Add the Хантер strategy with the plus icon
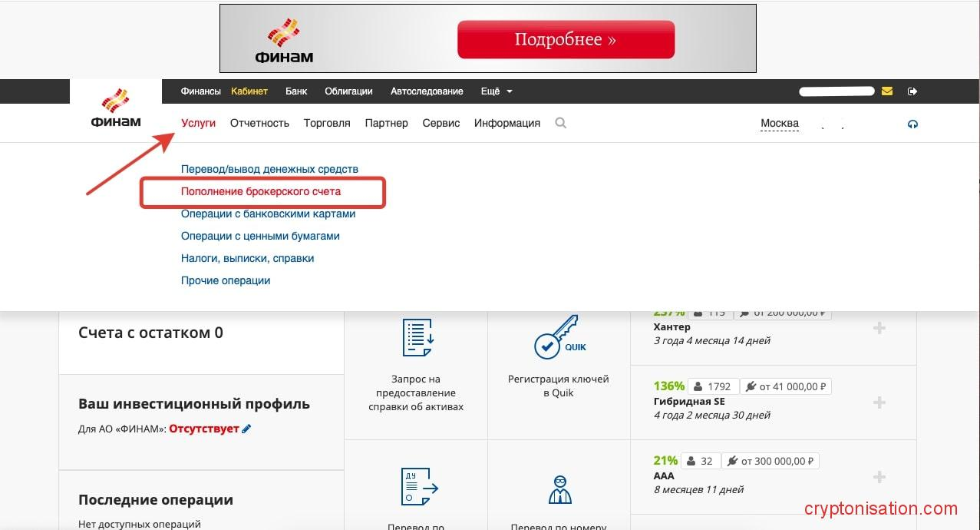 (x=881, y=328)
